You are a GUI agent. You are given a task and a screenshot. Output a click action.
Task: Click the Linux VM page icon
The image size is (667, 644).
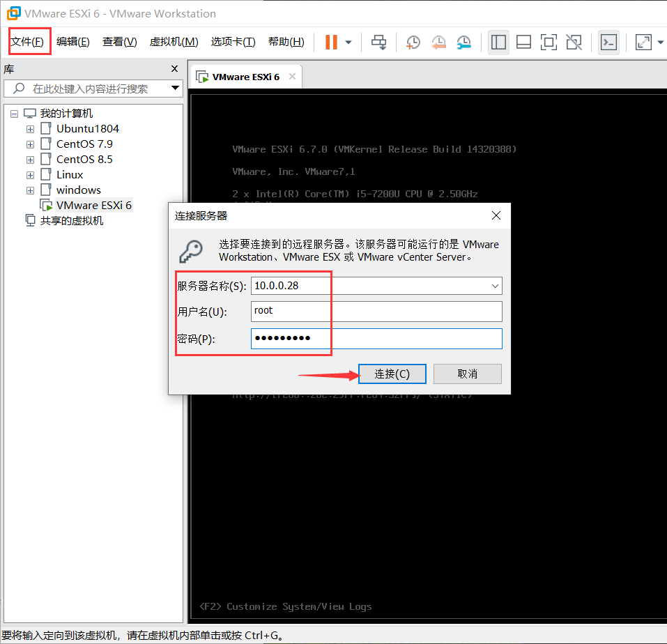point(46,174)
